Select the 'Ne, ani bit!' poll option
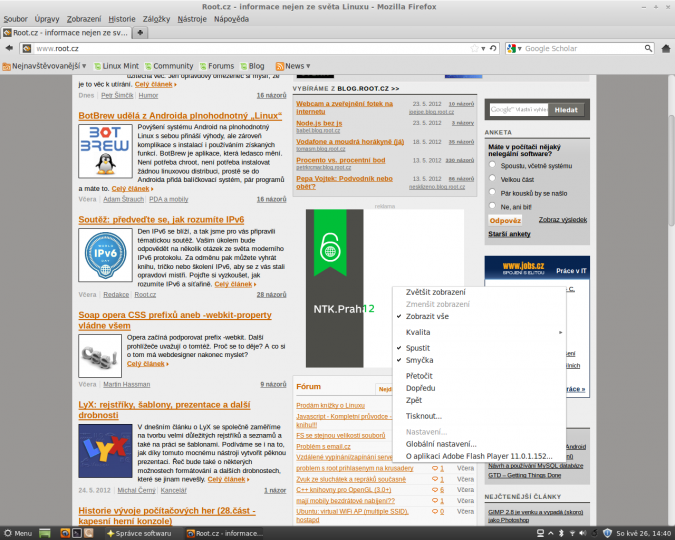The width and height of the screenshot is (675, 540). [x=492, y=206]
